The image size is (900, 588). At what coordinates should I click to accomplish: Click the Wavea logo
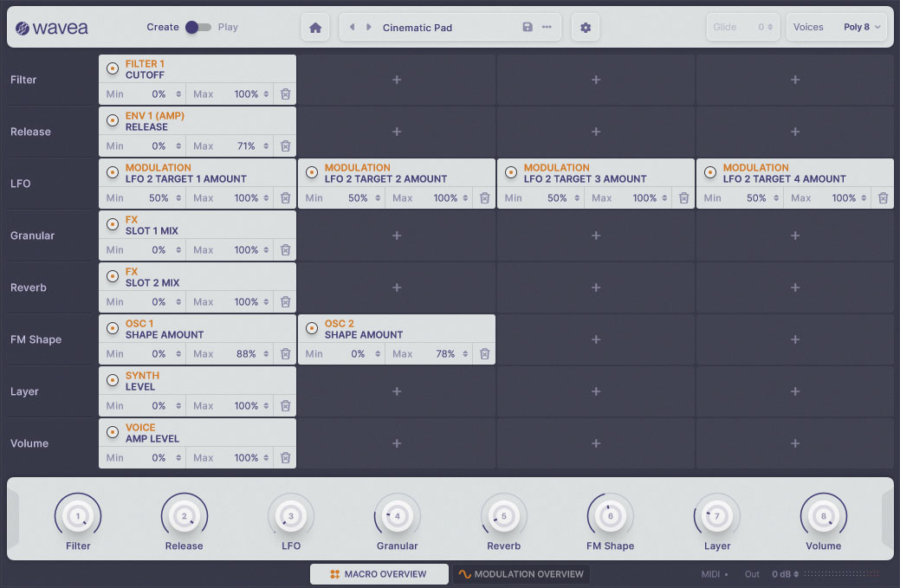(x=52, y=28)
